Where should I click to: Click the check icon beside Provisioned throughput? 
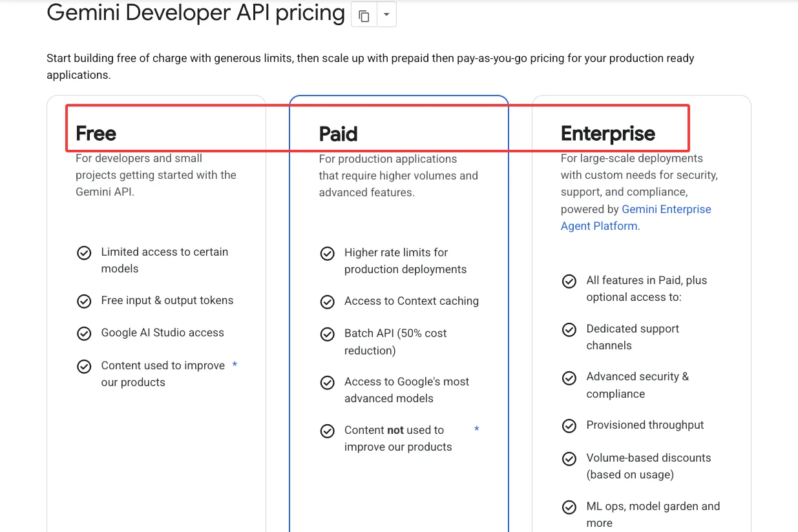click(569, 425)
